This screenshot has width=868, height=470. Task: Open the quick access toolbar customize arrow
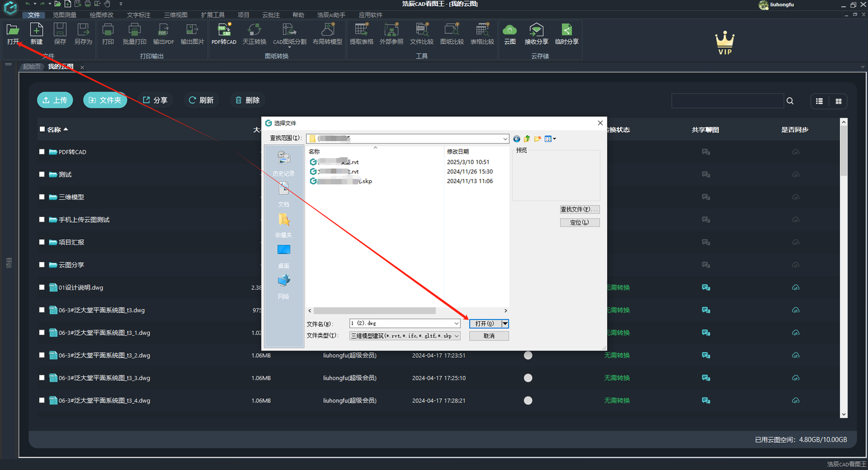(121, 4)
